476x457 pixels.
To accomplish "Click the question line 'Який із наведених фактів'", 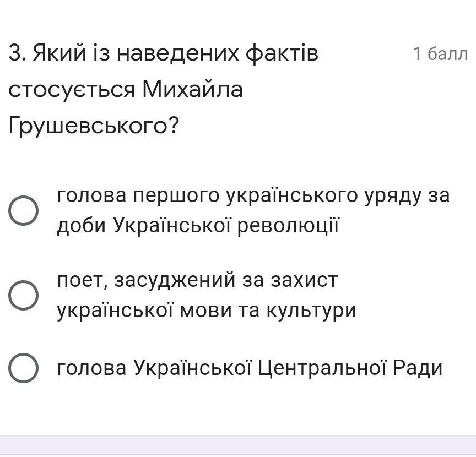I will coord(176,54).
